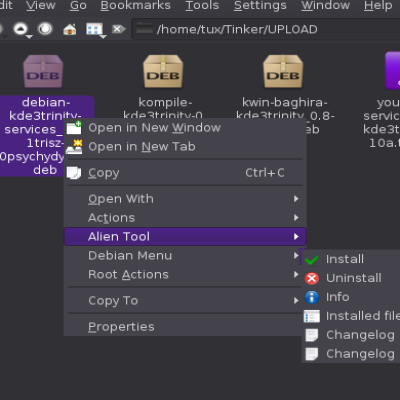This screenshot has height=400, width=400.
Task: Click the /home/tux/Tinker/UPLOAD location field
Action: [266, 29]
